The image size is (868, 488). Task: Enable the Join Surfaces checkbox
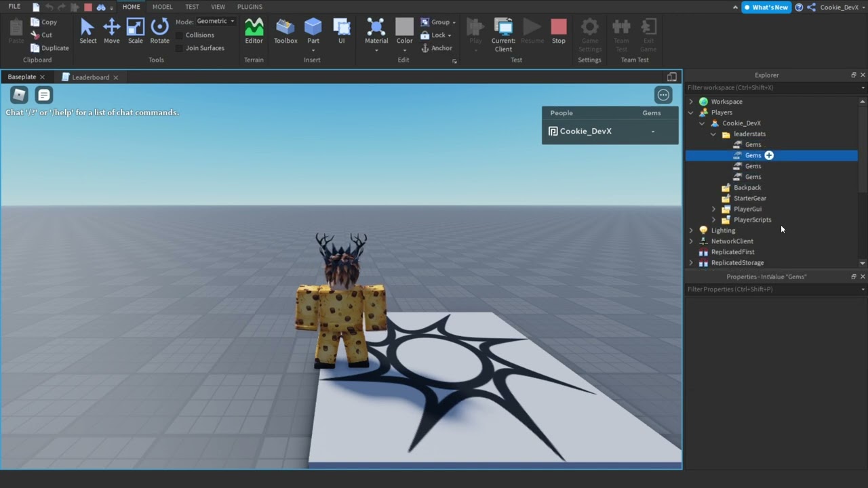click(x=179, y=48)
